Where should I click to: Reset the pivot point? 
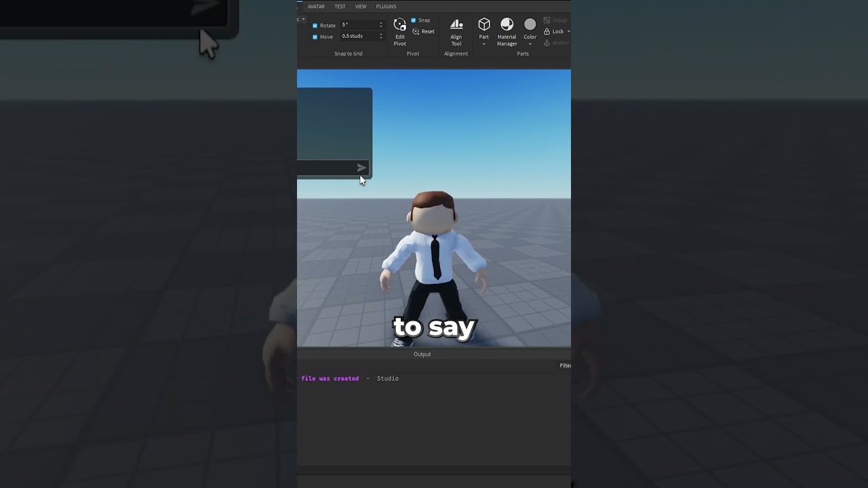424,32
